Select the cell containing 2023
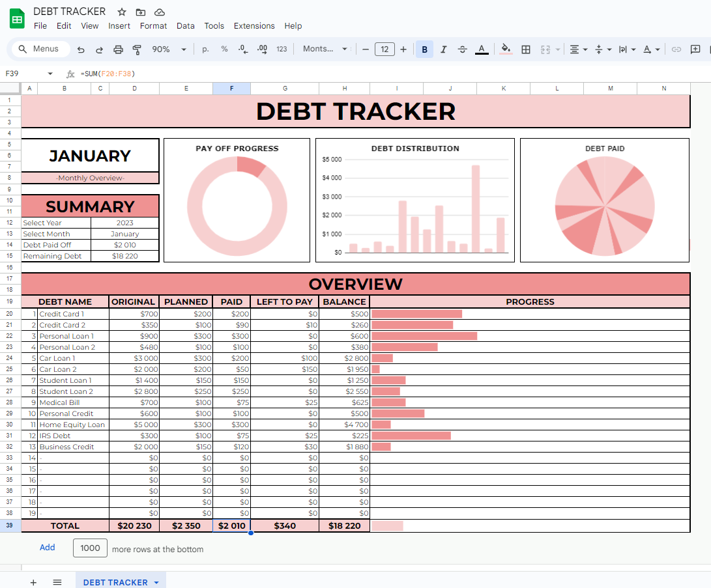 tap(124, 223)
